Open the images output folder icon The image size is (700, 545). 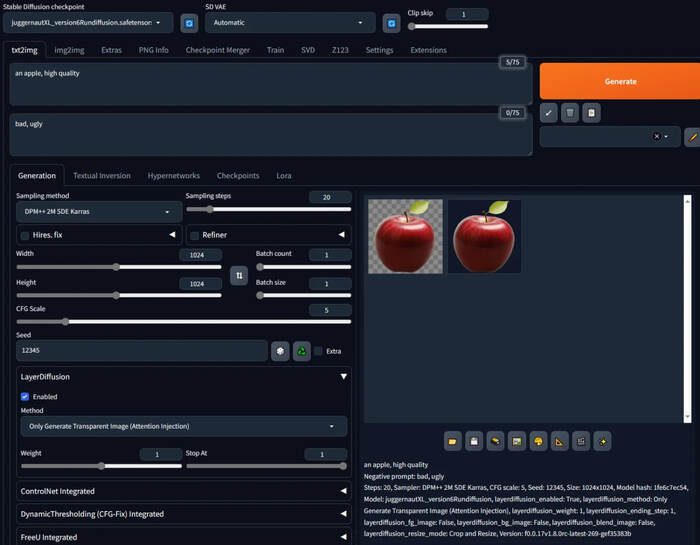tap(452, 441)
